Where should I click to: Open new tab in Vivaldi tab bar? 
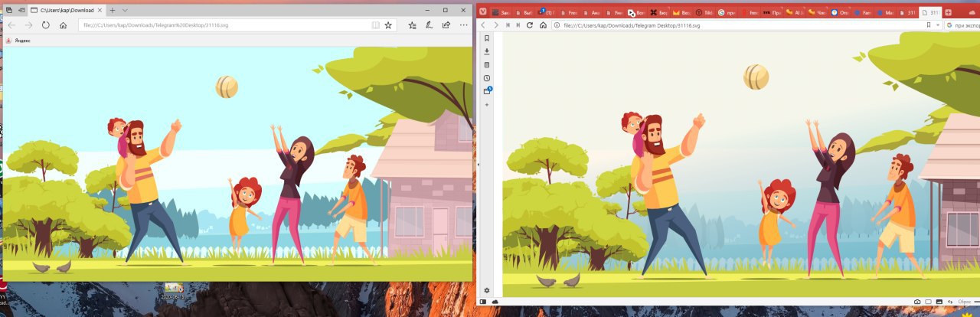(x=948, y=12)
